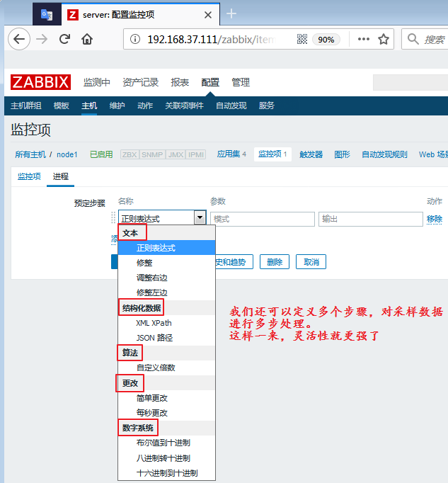
Task: Click the ZABBIX logo
Action: pyautogui.click(x=40, y=82)
